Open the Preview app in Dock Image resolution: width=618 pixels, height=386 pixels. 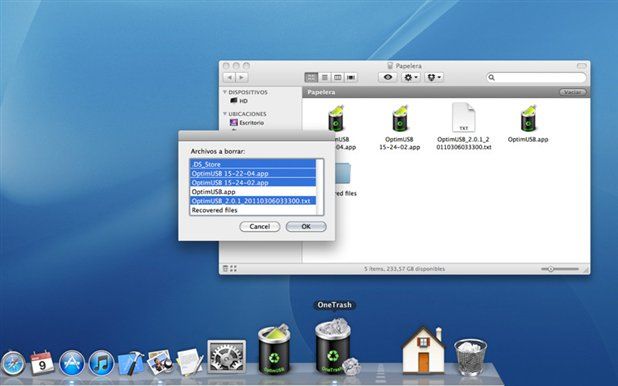pos(160,362)
